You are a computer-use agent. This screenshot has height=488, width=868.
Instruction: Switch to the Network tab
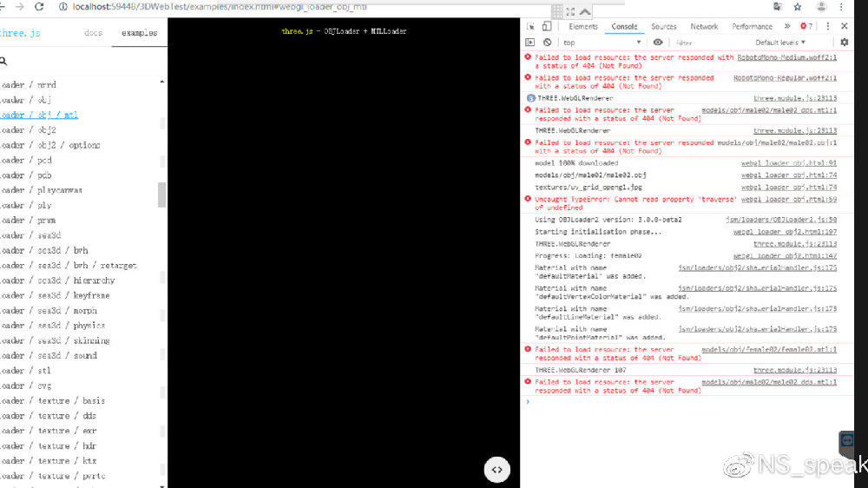[704, 26]
